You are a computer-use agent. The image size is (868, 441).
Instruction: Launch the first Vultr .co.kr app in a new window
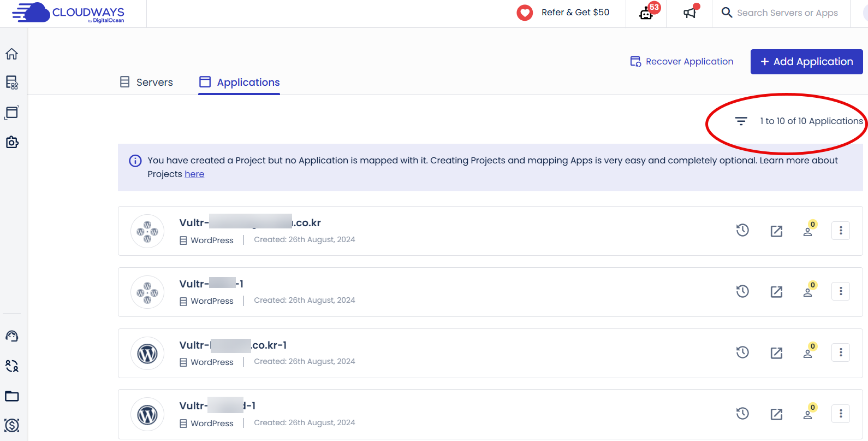[776, 231]
